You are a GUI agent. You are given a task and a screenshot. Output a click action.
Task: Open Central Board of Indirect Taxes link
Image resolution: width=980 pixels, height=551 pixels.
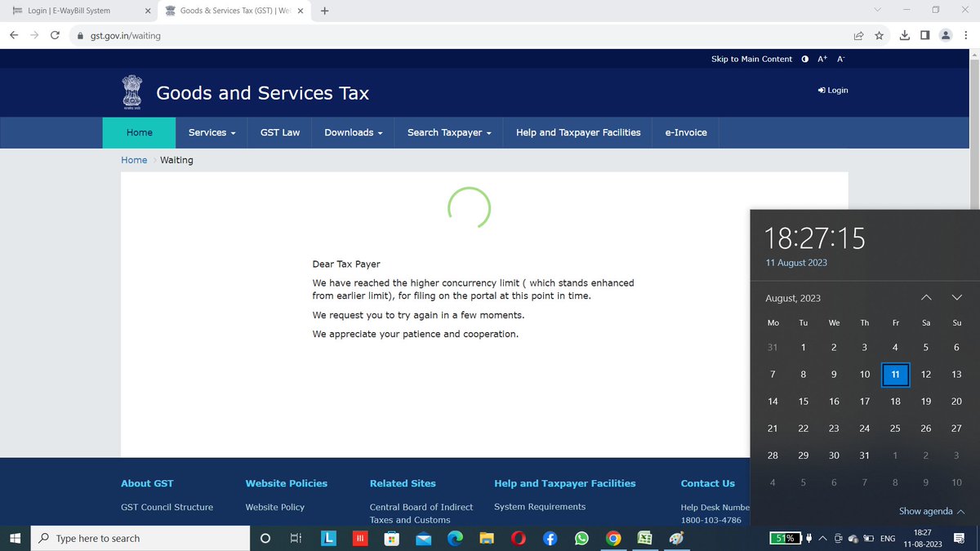421,513
